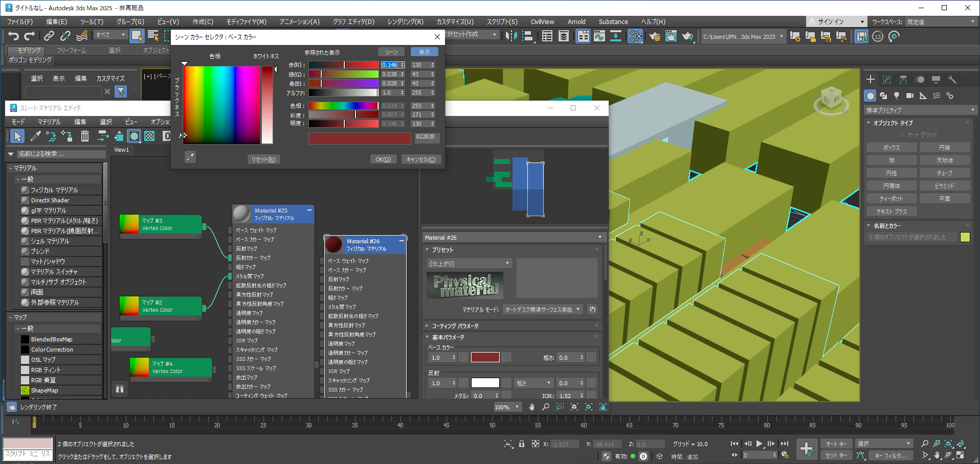
Task: Click the Redo arrow in main toolbar
Action: coord(30,36)
